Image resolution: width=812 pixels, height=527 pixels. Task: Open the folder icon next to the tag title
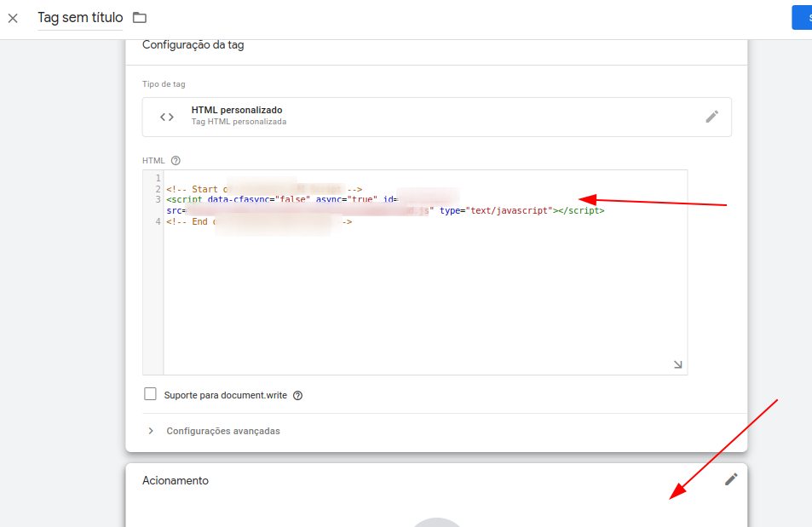point(140,18)
